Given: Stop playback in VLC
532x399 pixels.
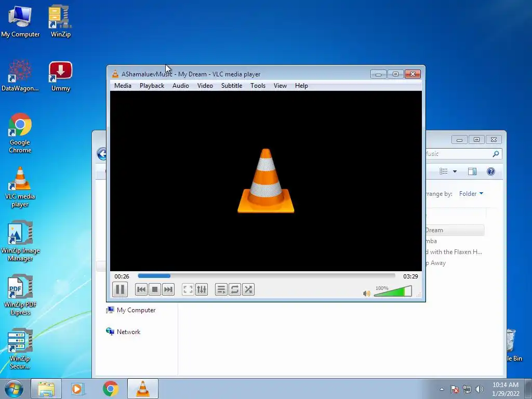Looking at the screenshot, I should [155, 289].
